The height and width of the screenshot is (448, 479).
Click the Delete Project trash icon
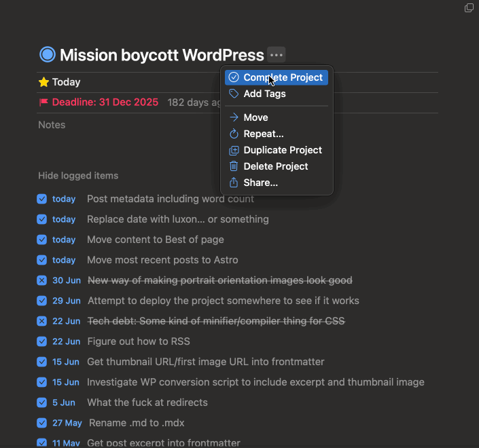(x=234, y=166)
